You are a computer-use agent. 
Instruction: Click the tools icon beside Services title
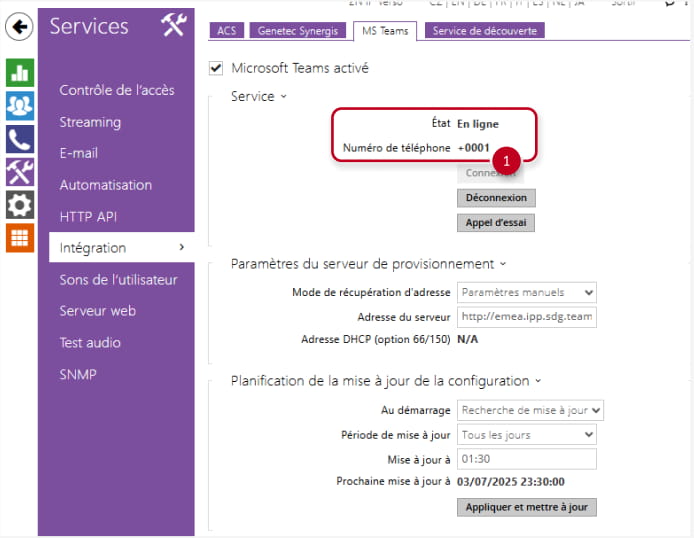tap(174, 25)
